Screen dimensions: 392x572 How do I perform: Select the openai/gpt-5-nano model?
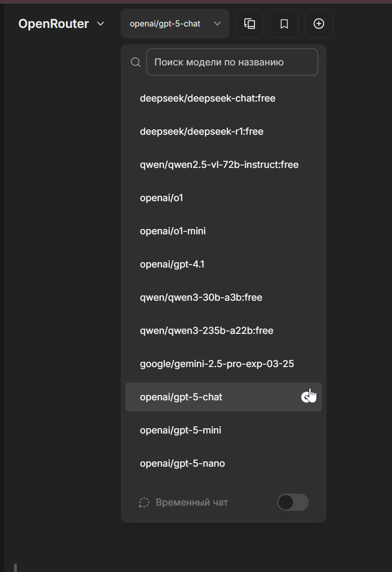click(224, 463)
